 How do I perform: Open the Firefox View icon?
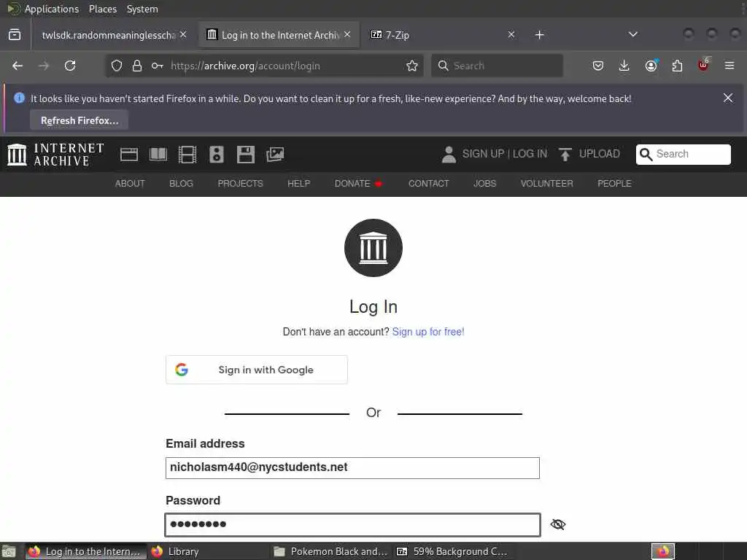coord(15,35)
